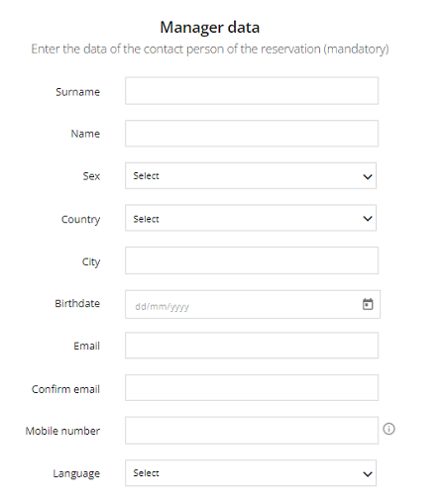Screen dimensions: 446x504
Task: Click the Manager data heading
Action: tap(210, 28)
